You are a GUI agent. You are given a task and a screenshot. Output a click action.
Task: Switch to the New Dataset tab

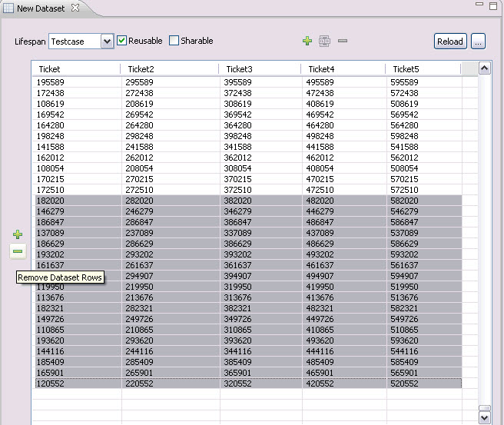point(41,8)
